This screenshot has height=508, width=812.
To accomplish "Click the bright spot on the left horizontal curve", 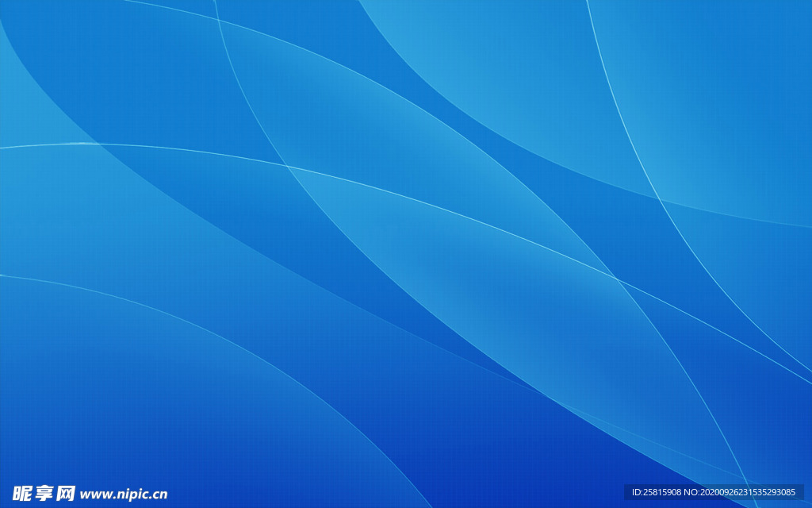I will pyautogui.click(x=78, y=143).
